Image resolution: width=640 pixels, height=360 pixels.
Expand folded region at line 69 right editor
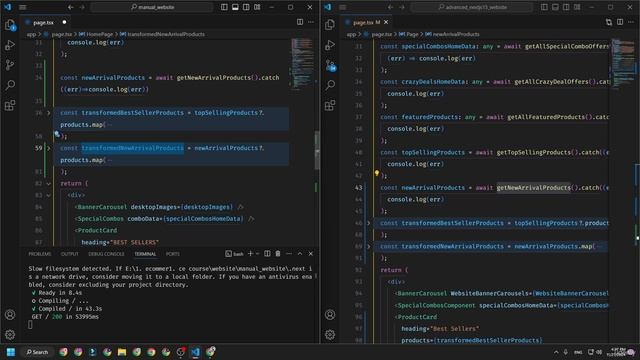368,247
